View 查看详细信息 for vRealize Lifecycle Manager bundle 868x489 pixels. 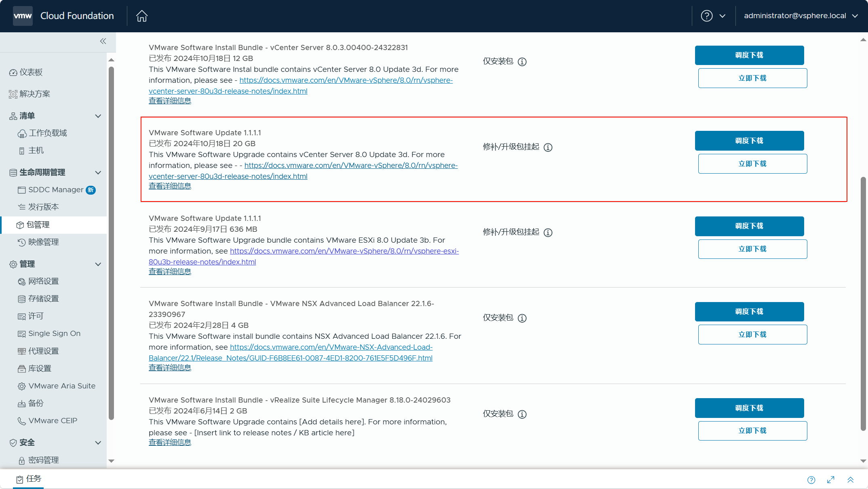click(x=170, y=443)
